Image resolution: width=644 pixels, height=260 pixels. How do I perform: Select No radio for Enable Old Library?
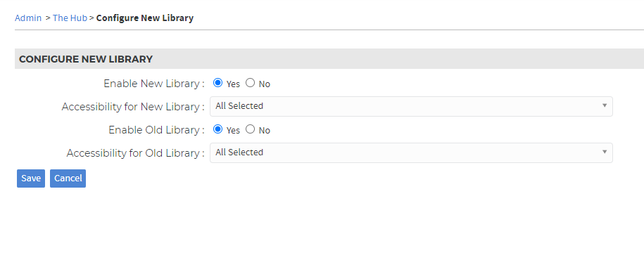[250, 129]
